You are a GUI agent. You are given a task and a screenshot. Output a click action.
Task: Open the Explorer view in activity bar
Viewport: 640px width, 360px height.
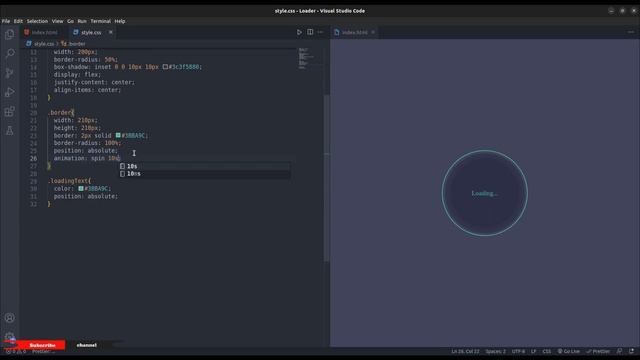tap(9, 34)
